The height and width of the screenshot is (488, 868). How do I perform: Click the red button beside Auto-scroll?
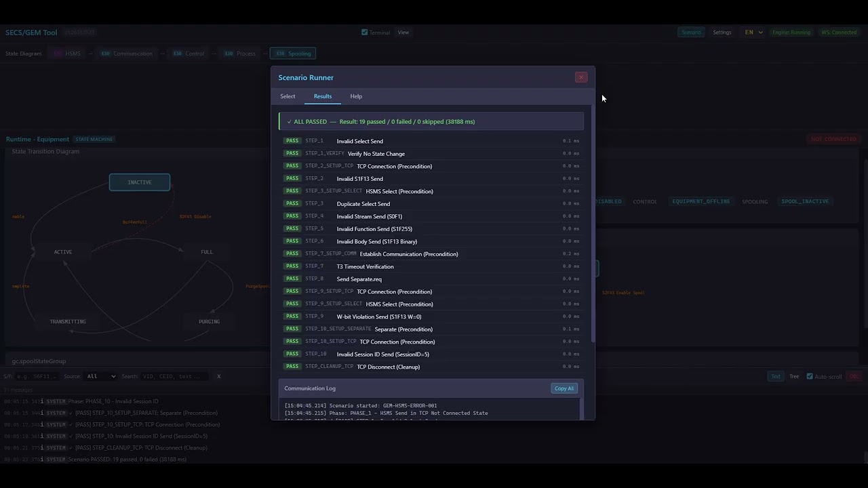[x=854, y=376]
